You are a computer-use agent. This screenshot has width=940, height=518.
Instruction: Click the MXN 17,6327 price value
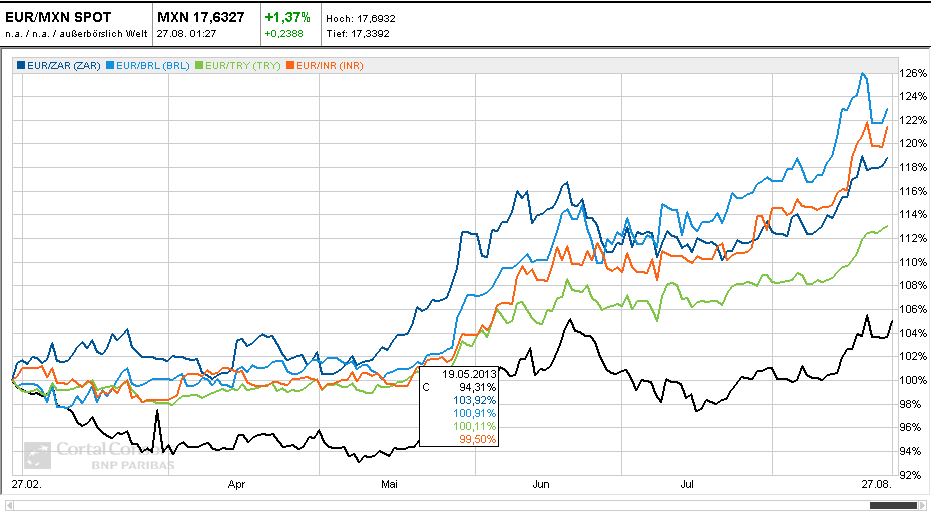click(x=201, y=17)
